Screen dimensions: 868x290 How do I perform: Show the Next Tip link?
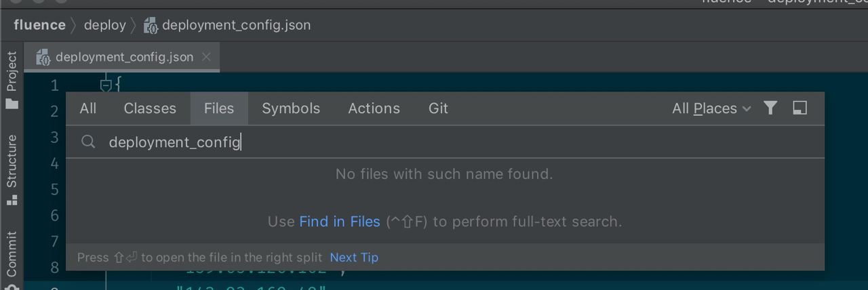coord(354,257)
